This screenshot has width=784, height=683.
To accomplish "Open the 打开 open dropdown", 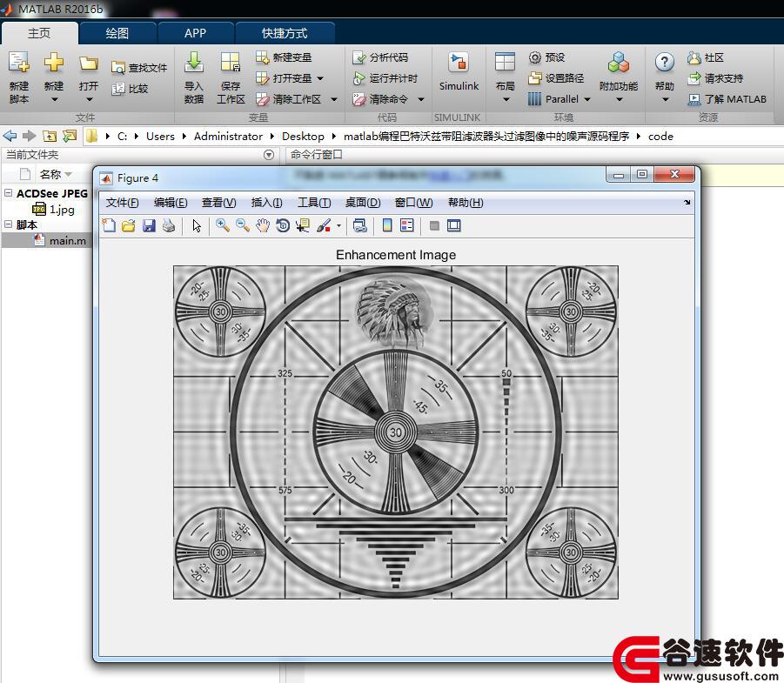I will tap(89, 99).
